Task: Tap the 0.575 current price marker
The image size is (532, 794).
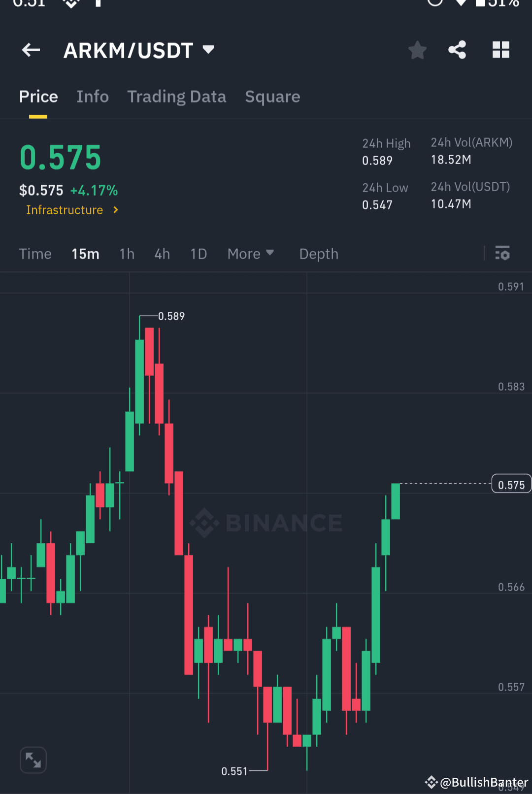Action: point(511,484)
